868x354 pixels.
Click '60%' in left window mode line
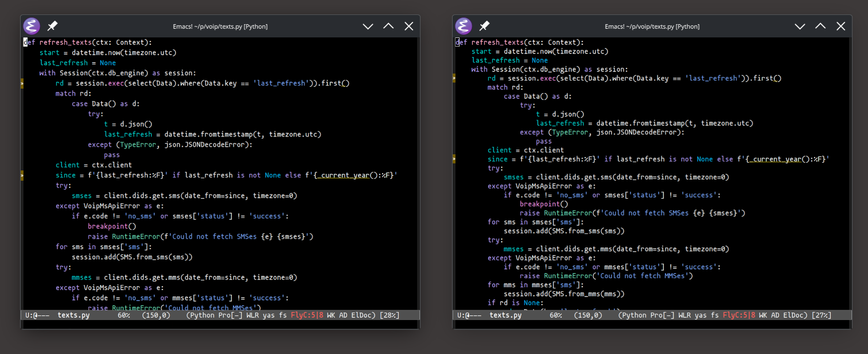click(124, 315)
